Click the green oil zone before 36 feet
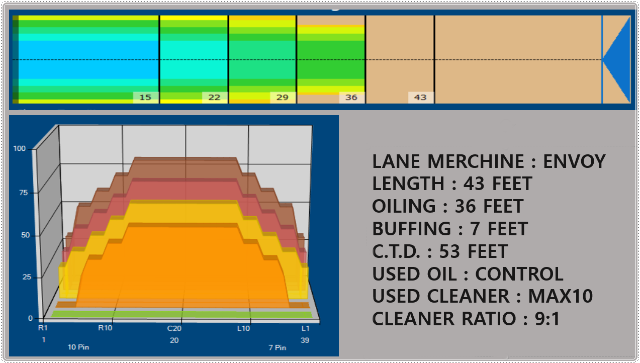Image resolution: width=640 pixels, height=363 pixels. coord(331,60)
